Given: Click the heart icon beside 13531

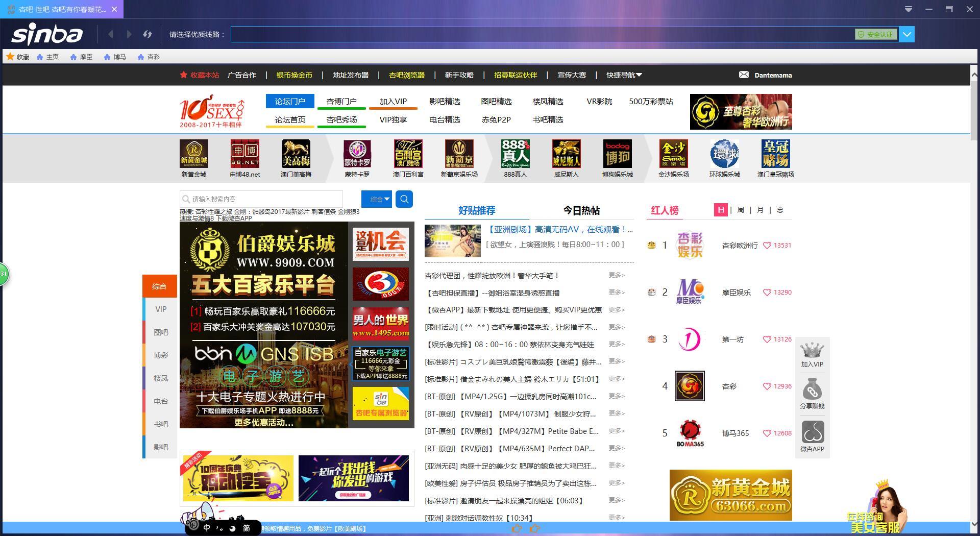Looking at the screenshot, I should click(767, 246).
